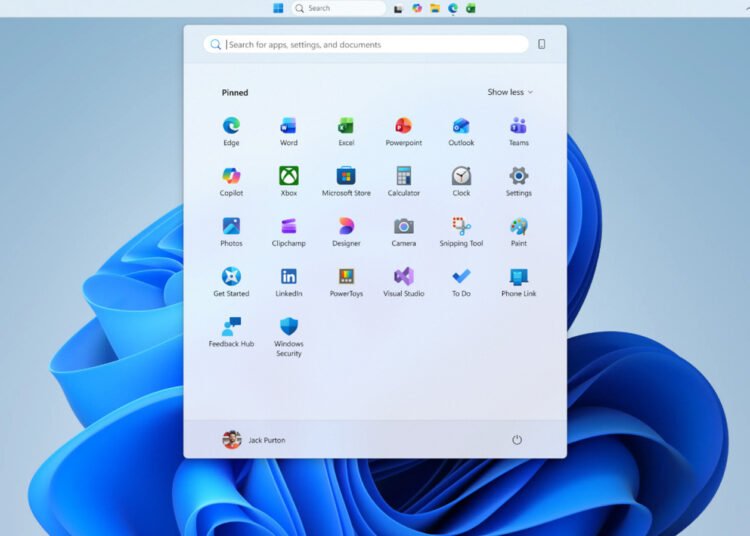Open the To Do app

(x=461, y=282)
